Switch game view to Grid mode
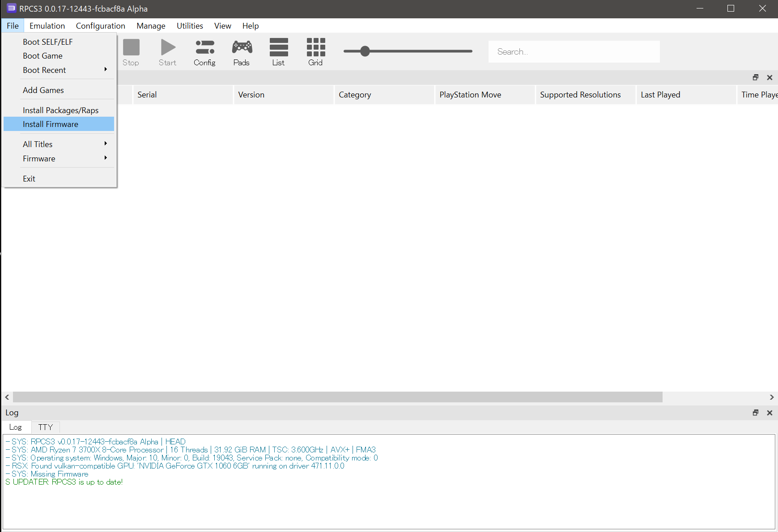Image resolution: width=778 pixels, height=532 pixels. (315, 52)
